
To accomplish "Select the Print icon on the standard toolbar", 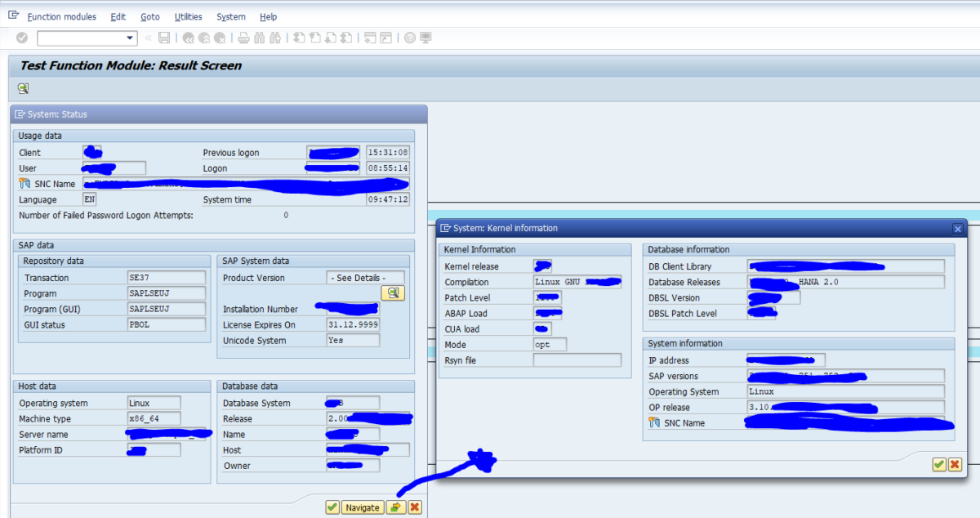I will tap(243, 38).
